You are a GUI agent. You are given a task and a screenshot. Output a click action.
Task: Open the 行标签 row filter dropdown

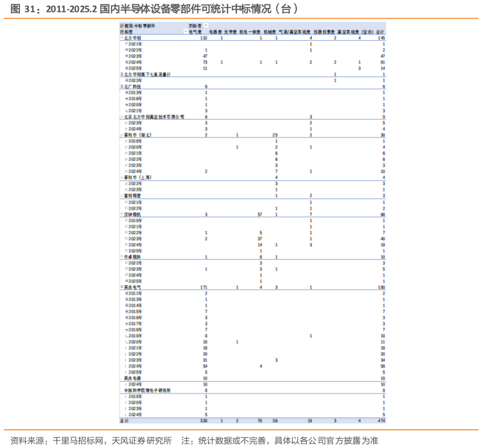click(185, 31)
